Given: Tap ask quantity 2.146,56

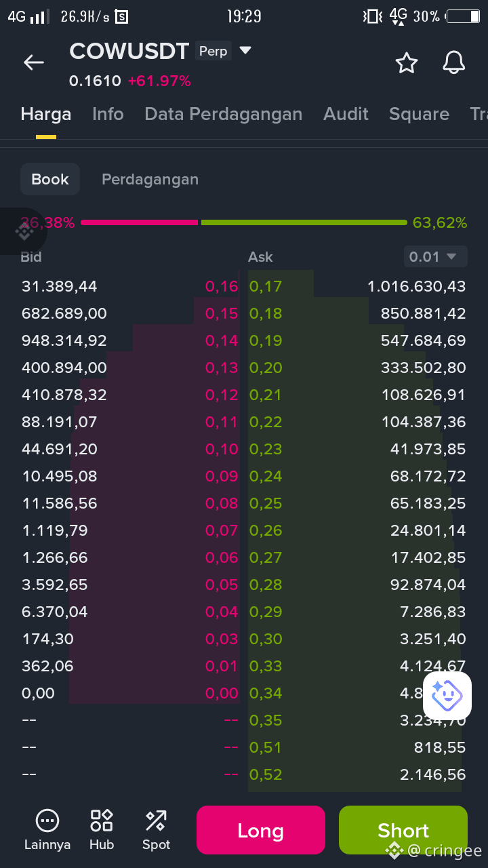Looking at the screenshot, I should tap(433, 774).
